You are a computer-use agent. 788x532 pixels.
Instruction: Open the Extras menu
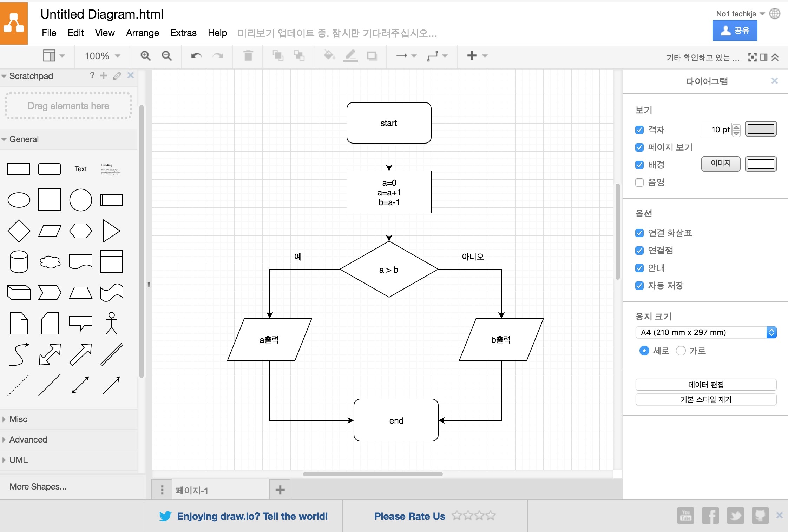(183, 33)
